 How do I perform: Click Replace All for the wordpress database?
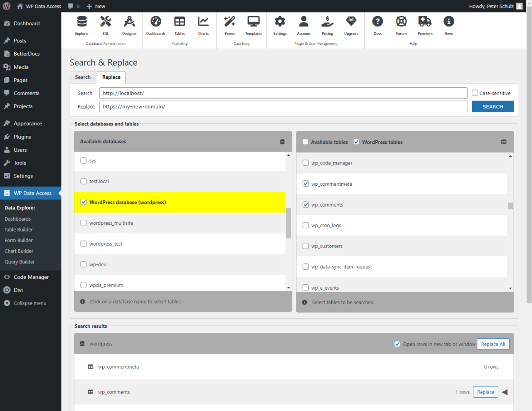[493, 344]
